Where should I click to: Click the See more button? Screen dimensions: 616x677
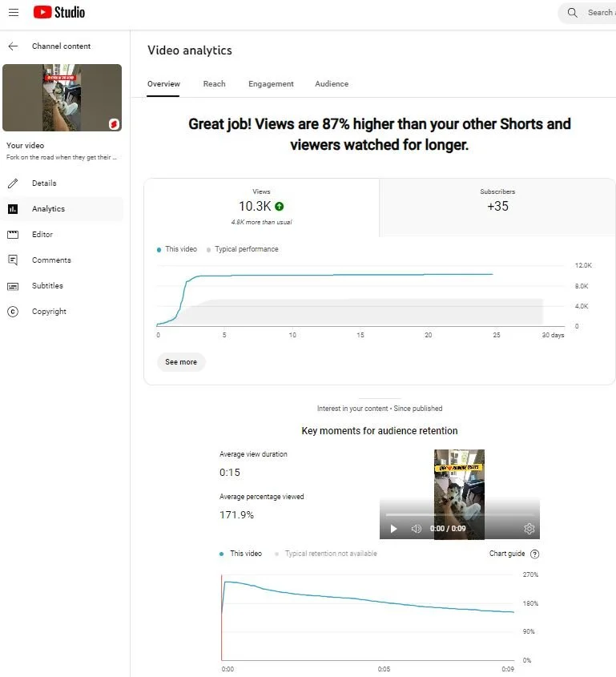coord(181,362)
